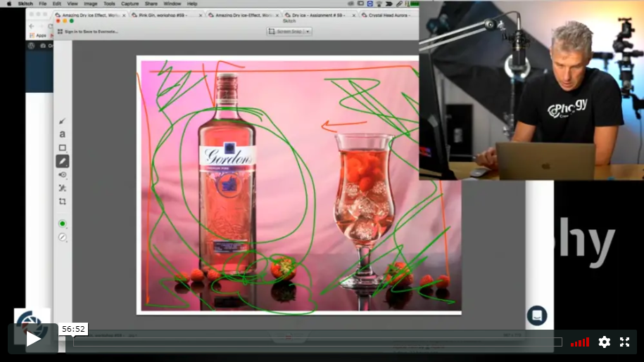The width and height of the screenshot is (644, 362).
Task: Select the Stamp tool in Skitch
Action: [x=63, y=174]
